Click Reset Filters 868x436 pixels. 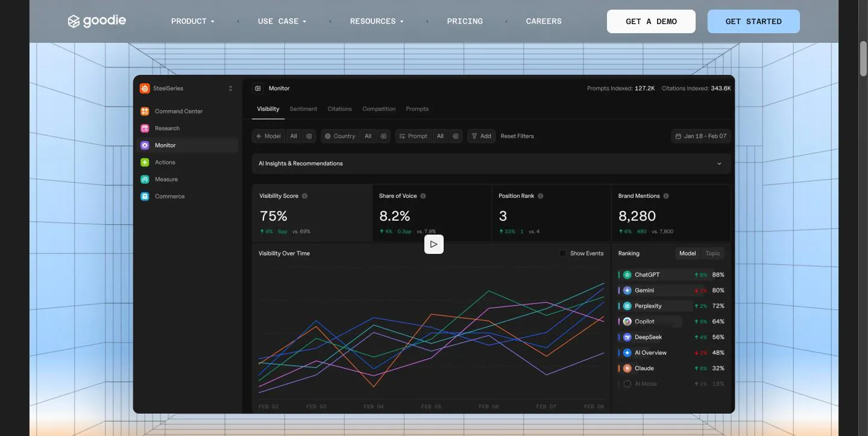click(517, 136)
